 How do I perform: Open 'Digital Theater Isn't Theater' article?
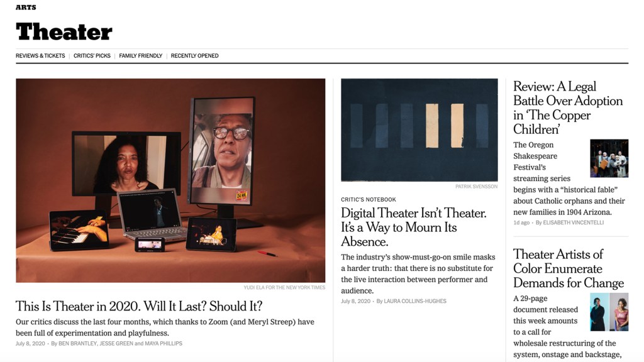click(414, 227)
